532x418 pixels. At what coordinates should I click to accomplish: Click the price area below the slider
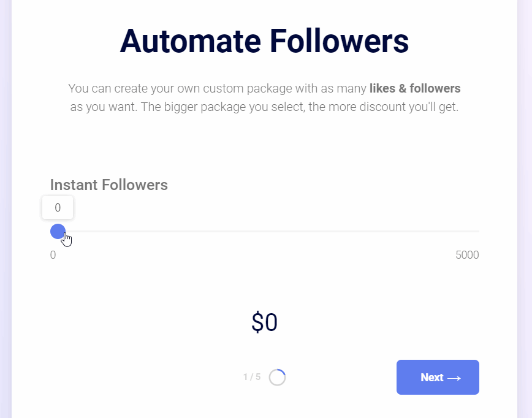264,322
